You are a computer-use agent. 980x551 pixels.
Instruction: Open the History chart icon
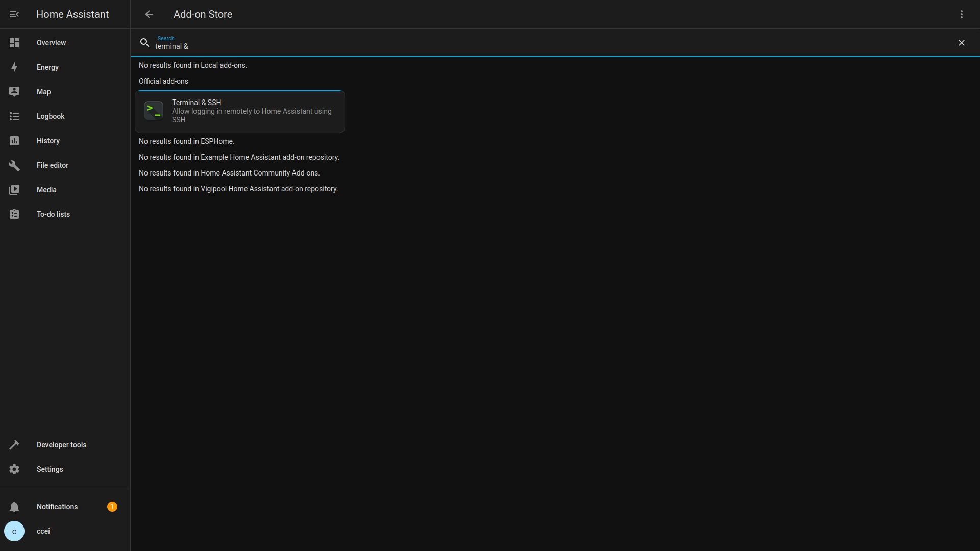pyautogui.click(x=14, y=141)
